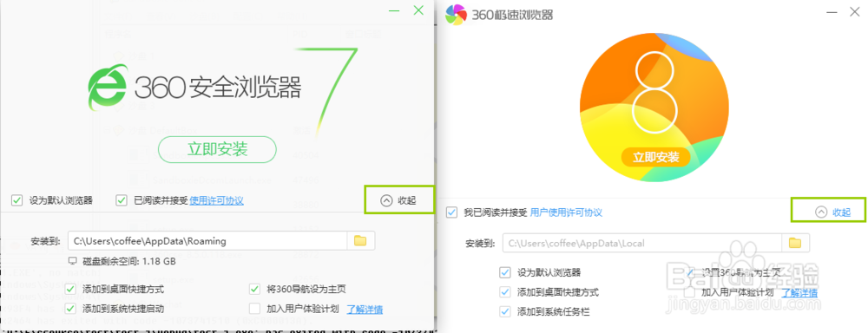Browse folder icon beside the Roaming install path
This screenshot has width=868, height=333.
pos(360,240)
